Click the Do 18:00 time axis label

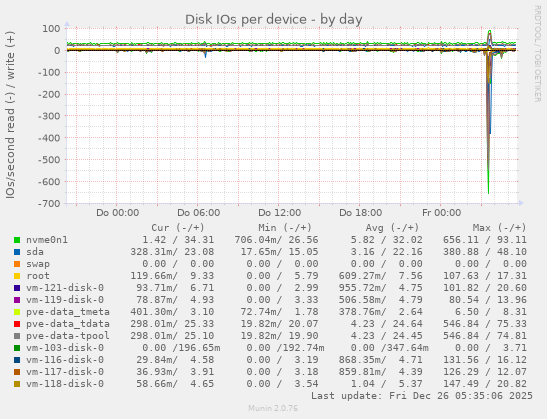pos(360,213)
